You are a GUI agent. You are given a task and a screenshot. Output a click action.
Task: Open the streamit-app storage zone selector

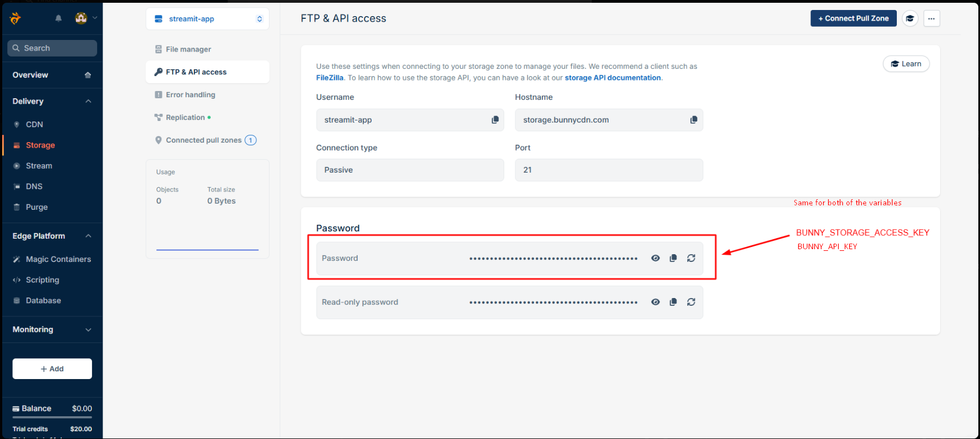(207, 19)
